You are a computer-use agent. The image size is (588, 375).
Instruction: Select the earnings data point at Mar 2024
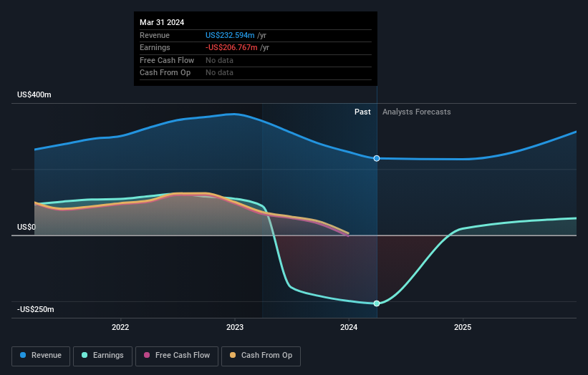377,303
